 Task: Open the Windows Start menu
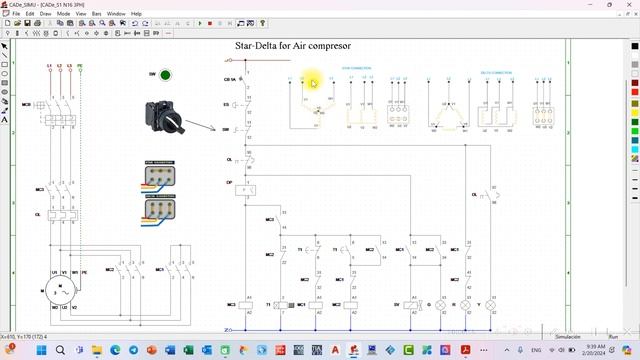(42, 350)
